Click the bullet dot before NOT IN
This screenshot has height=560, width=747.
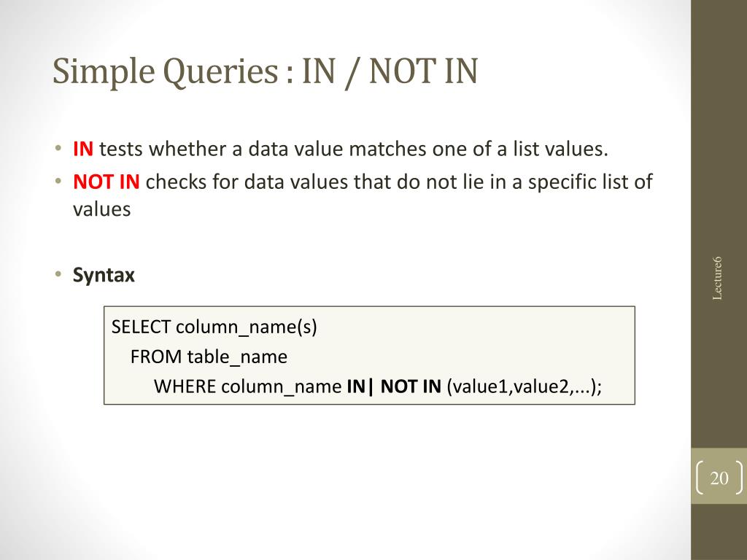(58, 181)
